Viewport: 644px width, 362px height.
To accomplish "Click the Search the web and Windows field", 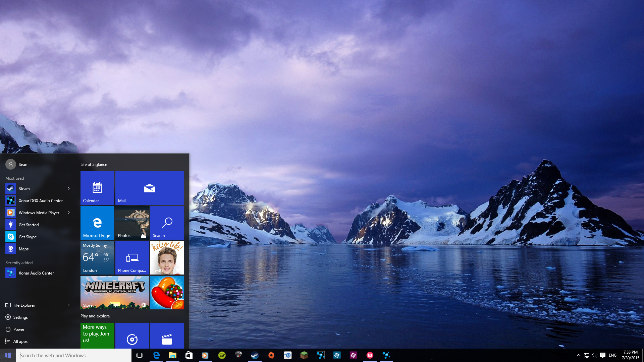I will click(x=73, y=355).
